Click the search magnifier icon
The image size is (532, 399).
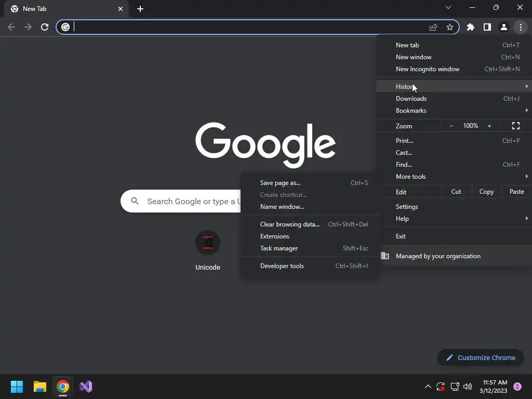pyautogui.click(x=135, y=201)
